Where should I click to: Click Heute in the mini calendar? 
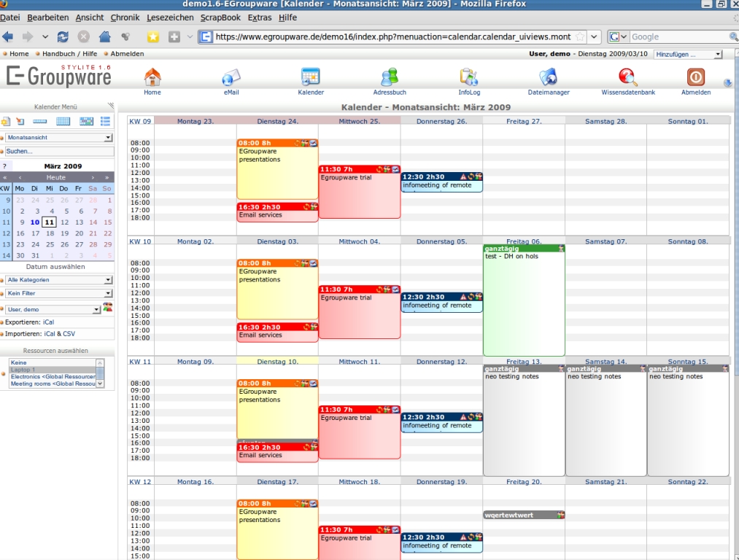55,178
